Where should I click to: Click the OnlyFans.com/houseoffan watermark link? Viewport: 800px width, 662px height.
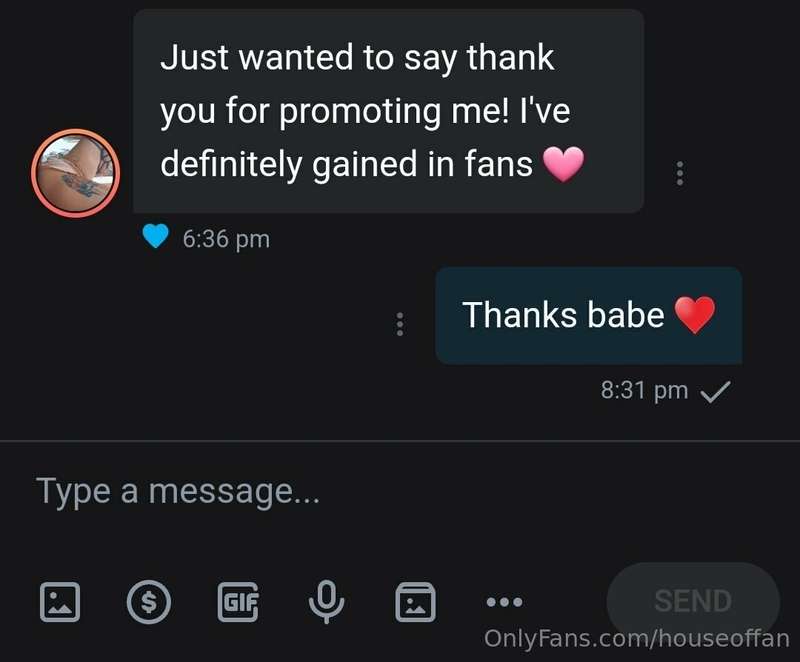point(637,639)
